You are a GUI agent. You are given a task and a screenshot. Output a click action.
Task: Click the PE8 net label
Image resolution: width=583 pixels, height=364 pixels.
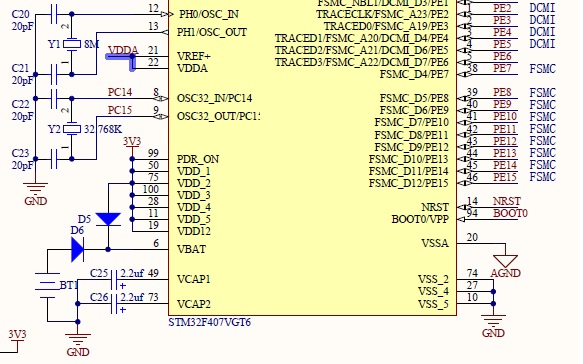click(x=502, y=92)
